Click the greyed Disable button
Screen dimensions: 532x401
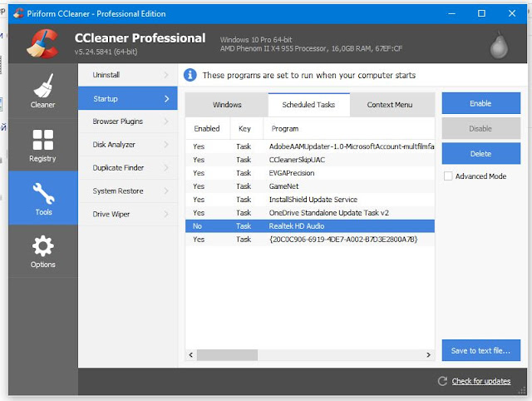tap(480, 128)
